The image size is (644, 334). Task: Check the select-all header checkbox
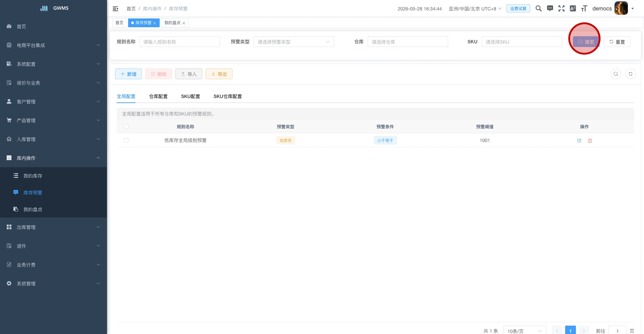pos(126,127)
